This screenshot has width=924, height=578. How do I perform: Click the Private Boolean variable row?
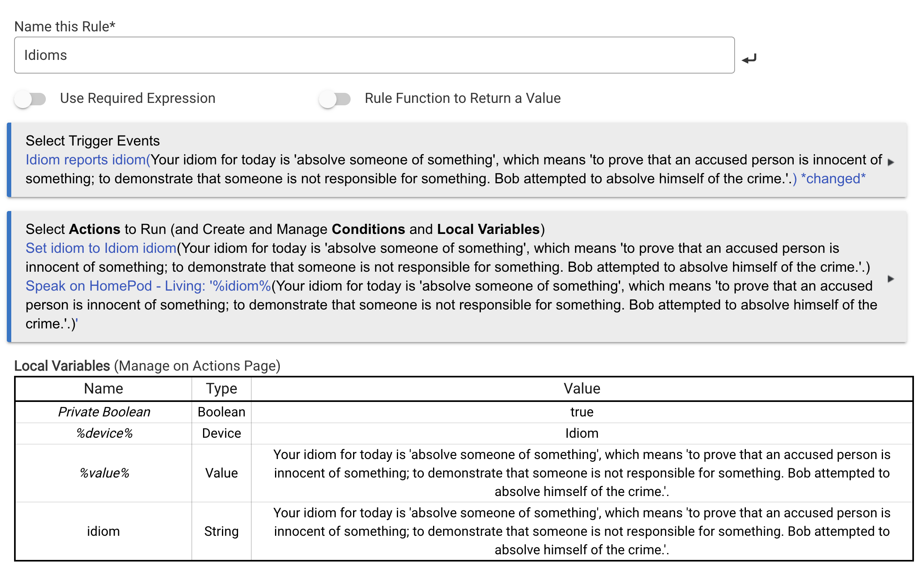(x=464, y=412)
